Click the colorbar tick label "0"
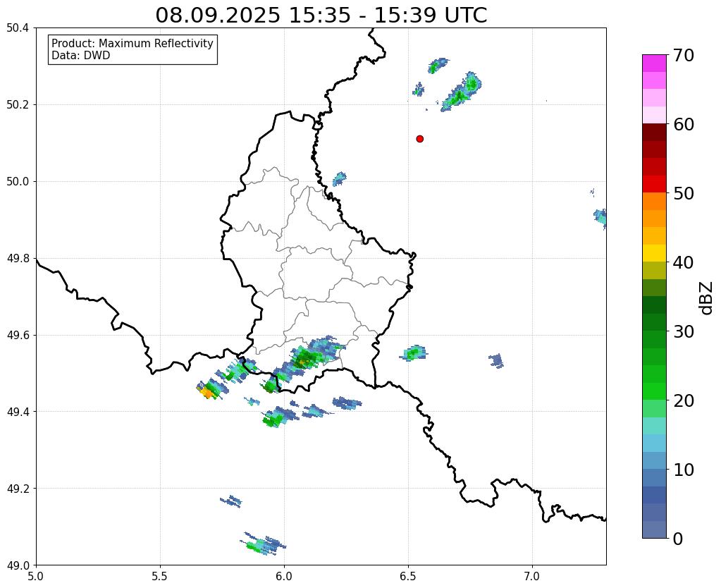 point(678,539)
